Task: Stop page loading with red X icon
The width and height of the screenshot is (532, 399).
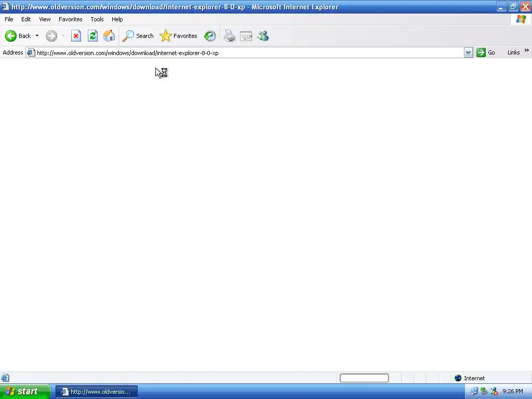Action: 76,36
